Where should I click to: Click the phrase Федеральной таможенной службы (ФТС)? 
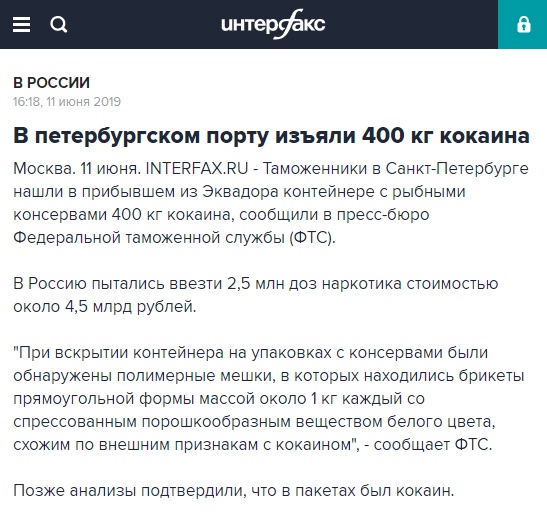pos(174,238)
